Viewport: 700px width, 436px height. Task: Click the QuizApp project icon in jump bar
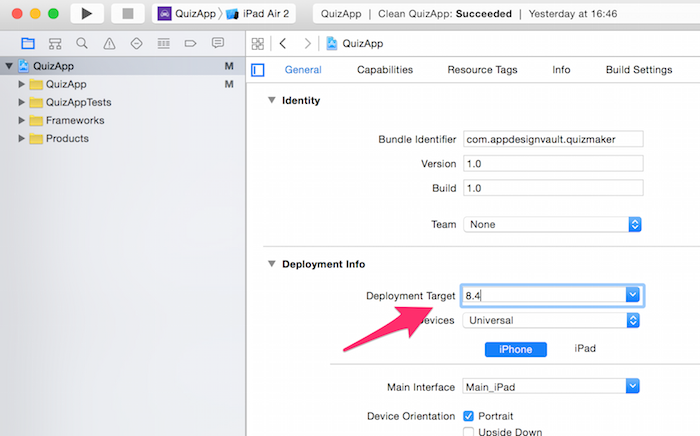[332, 43]
